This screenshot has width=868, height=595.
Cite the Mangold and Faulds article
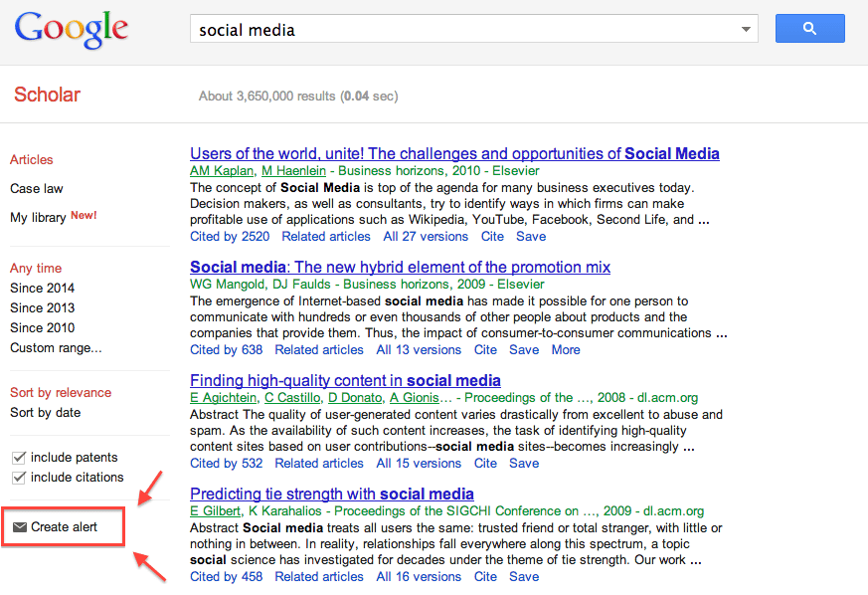coord(485,350)
